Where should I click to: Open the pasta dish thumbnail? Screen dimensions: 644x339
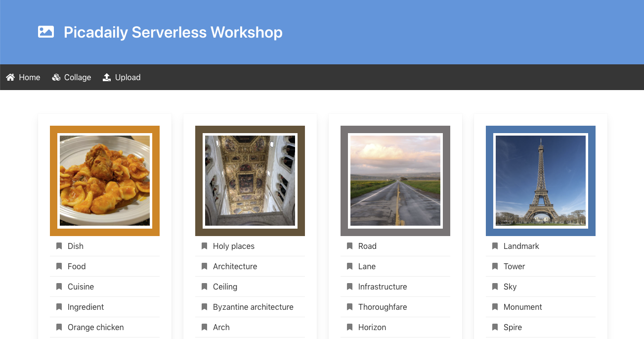105,181
